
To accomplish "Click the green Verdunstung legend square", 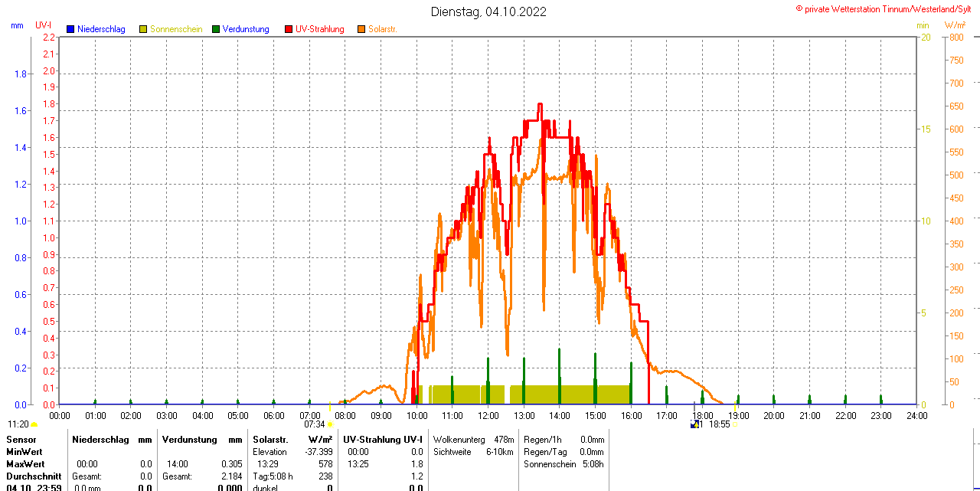I will [216, 29].
